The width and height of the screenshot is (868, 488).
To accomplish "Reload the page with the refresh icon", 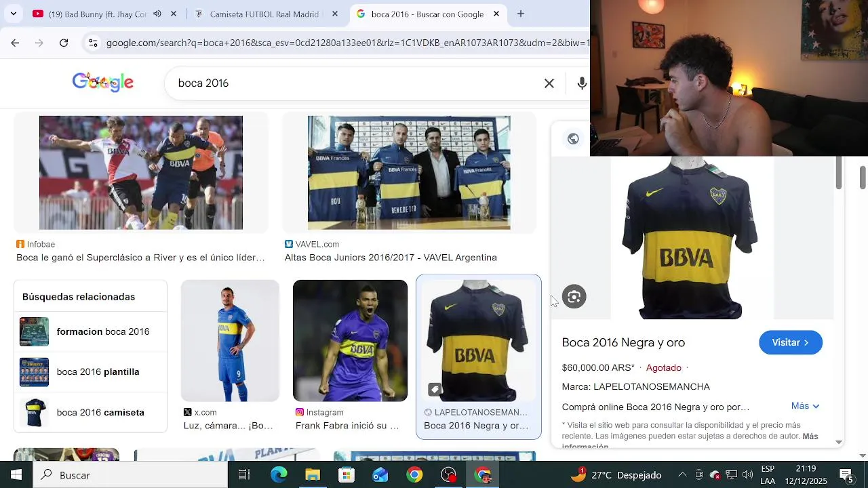I will click(x=64, y=43).
